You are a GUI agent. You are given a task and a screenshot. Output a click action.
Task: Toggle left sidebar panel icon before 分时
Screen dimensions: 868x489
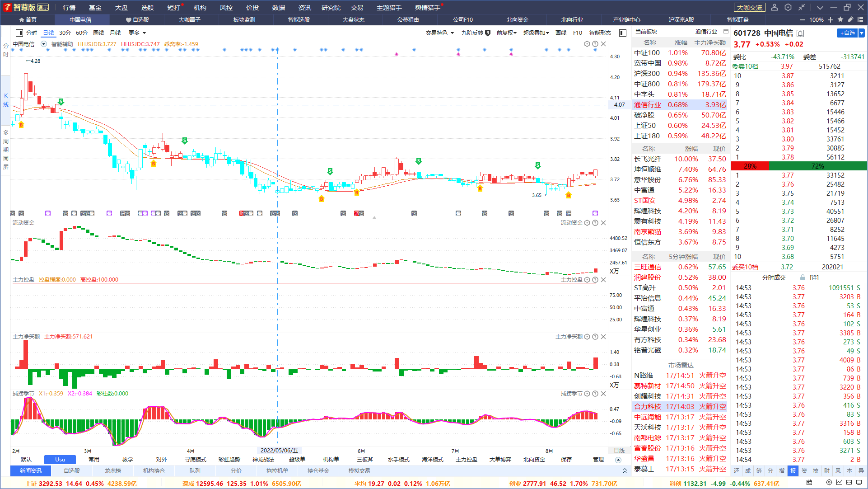[x=19, y=33]
